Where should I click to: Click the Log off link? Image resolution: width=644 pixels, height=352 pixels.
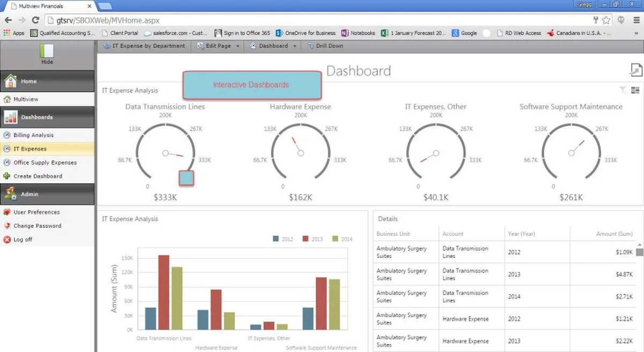point(23,240)
